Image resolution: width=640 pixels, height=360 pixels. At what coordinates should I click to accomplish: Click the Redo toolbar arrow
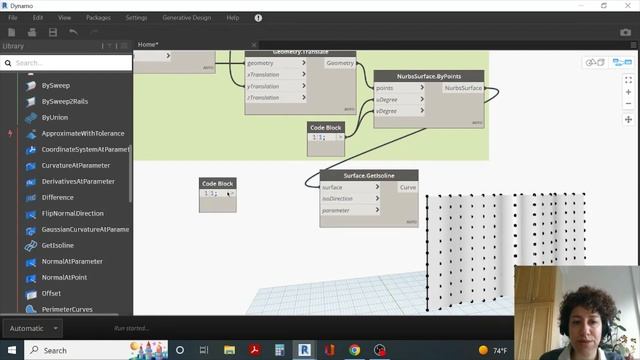pos(94,32)
